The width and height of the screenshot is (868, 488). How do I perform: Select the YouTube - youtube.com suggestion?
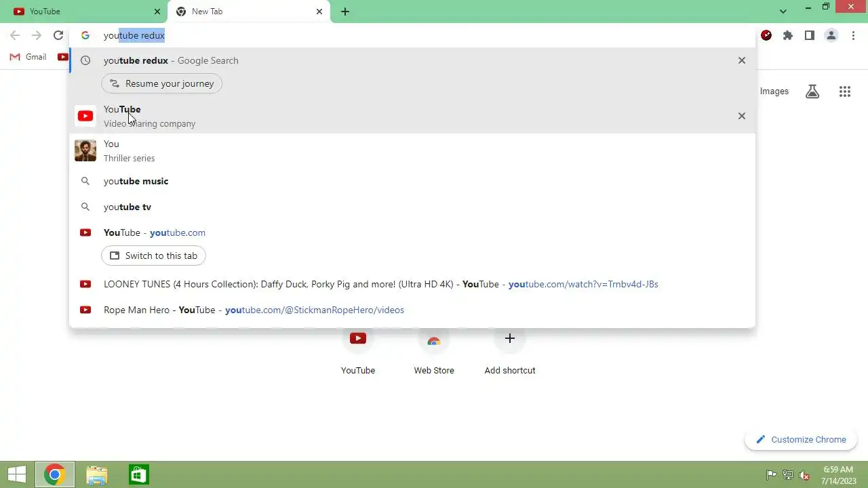point(412,232)
